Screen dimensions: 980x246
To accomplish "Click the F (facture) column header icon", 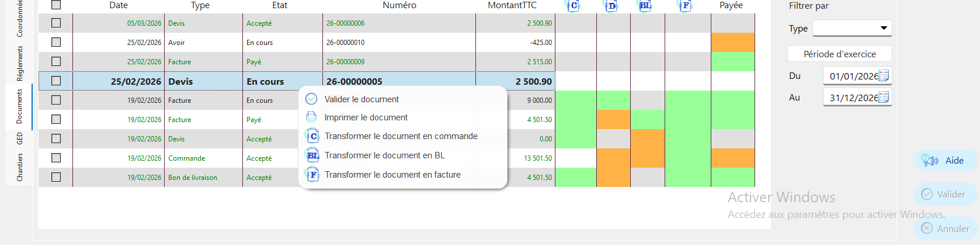I will point(685,5).
